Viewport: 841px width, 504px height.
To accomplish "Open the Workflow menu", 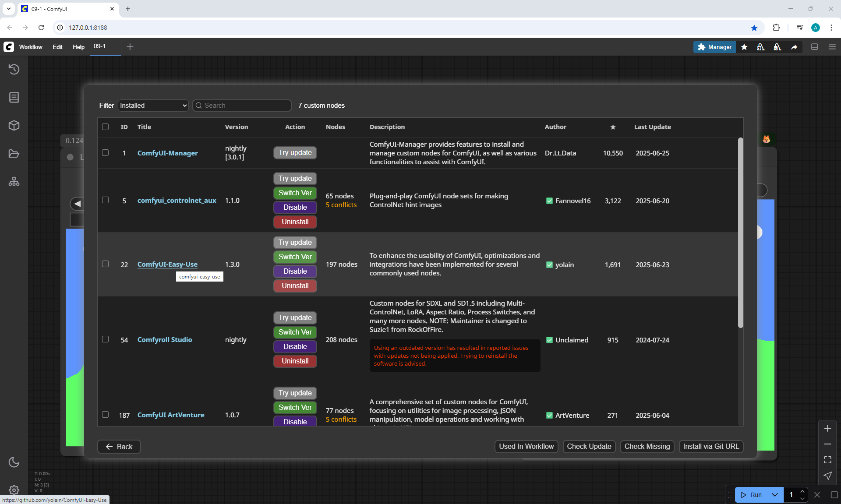I will click(x=31, y=47).
